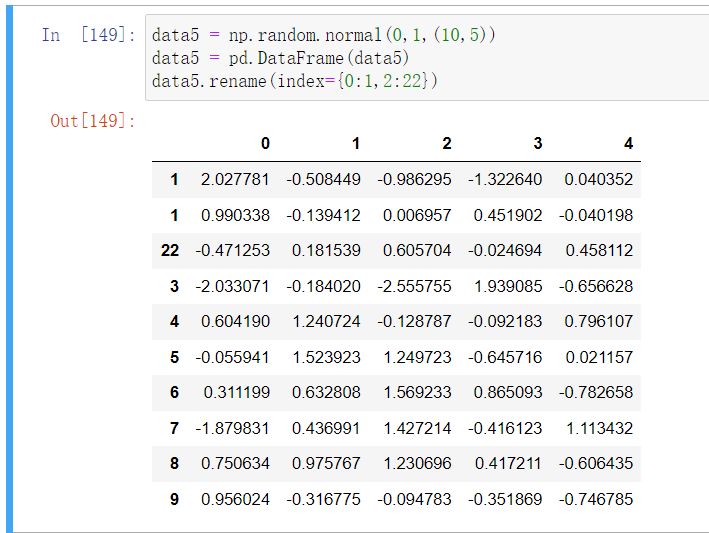
Task: Click cell value 1.240724
Action: pyautogui.click(x=326, y=321)
